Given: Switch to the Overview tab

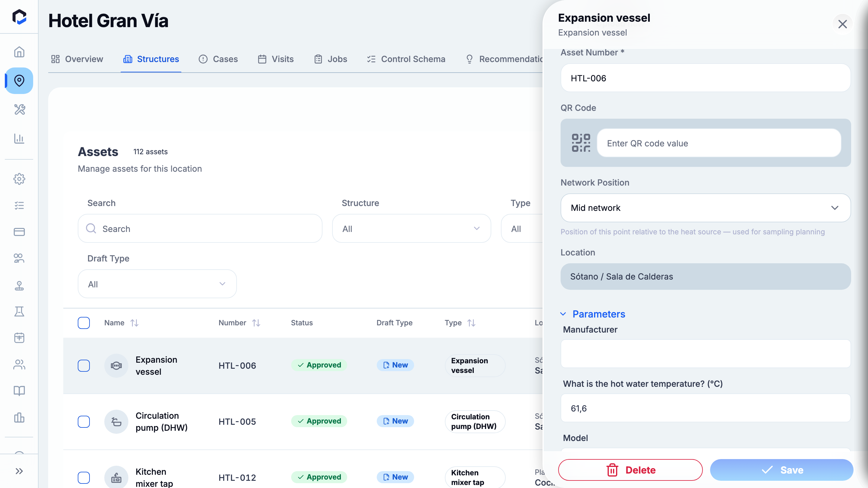Looking at the screenshot, I should pos(77,59).
